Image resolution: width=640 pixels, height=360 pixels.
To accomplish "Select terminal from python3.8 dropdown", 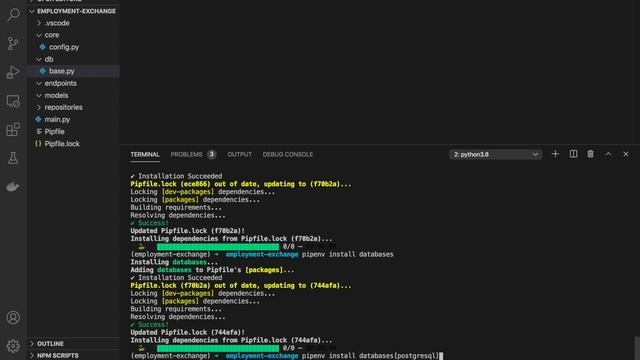I will (496, 154).
